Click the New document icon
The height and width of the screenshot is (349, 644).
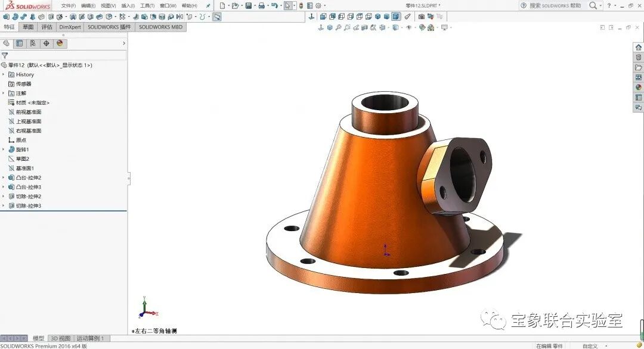coord(222,6)
